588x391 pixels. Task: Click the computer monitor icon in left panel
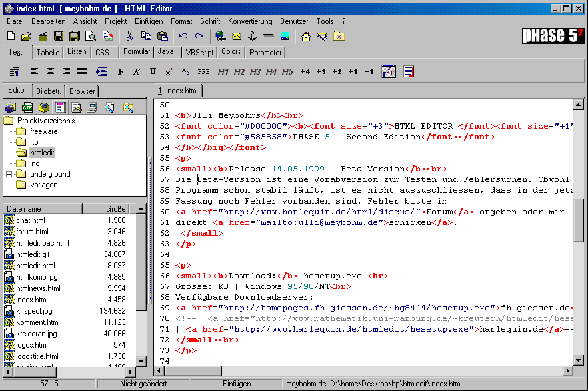[x=93, y=108]
